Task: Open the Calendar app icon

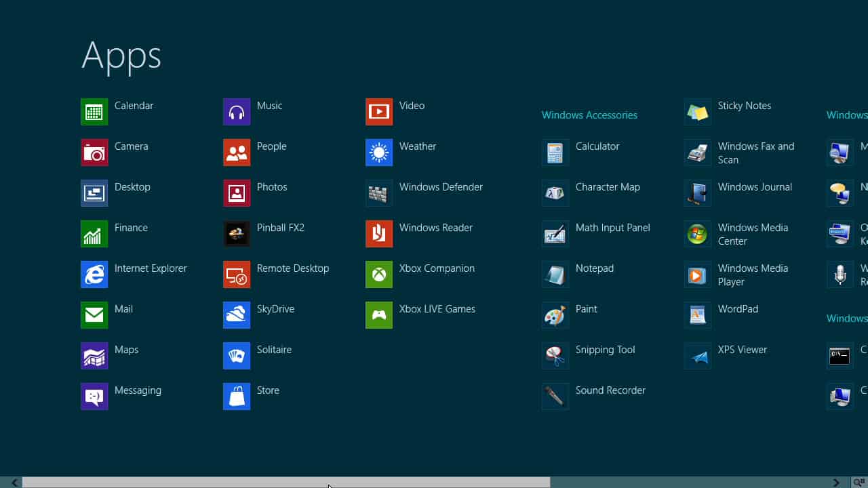Action: [x=94, y=112]
